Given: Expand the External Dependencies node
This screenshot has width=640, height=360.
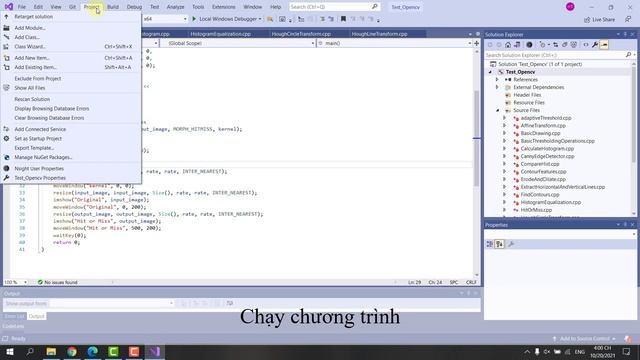Looking at the screenshot, I should (497, 87).
